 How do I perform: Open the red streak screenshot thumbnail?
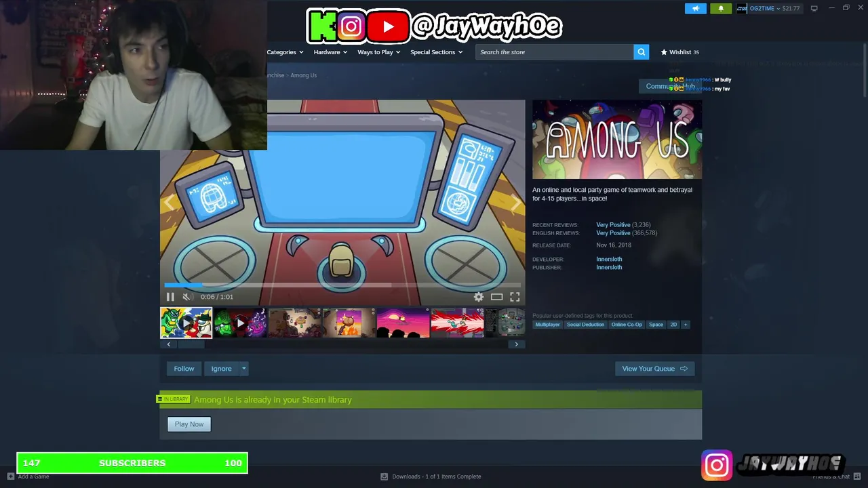point(457,323)
